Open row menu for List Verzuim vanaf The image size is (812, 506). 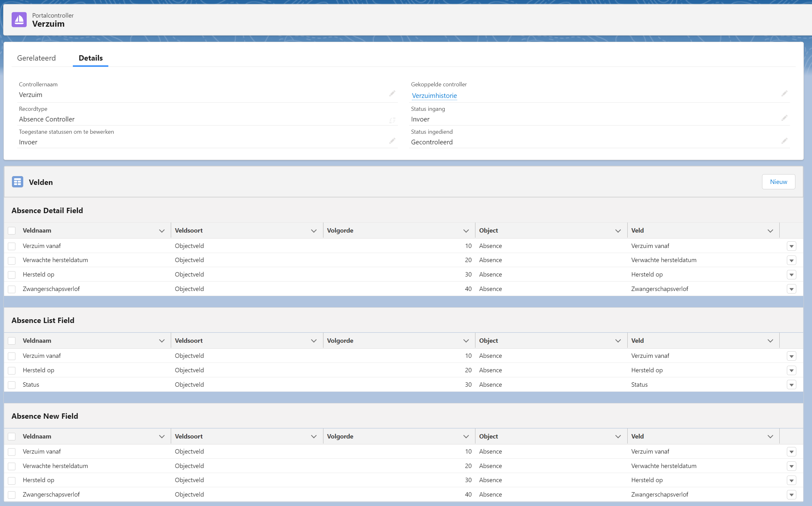click(x=791, y=356)
